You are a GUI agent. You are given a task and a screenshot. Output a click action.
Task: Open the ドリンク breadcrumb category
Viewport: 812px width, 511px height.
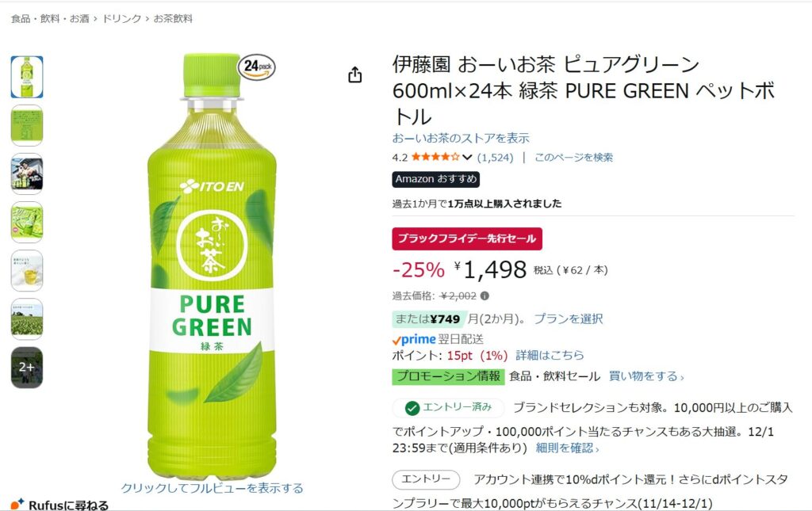click(121, 18)
